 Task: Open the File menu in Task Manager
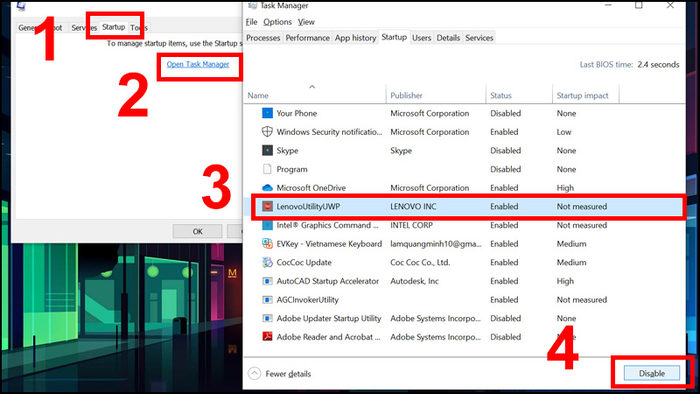pyautogui.click(x=251, y=22)
